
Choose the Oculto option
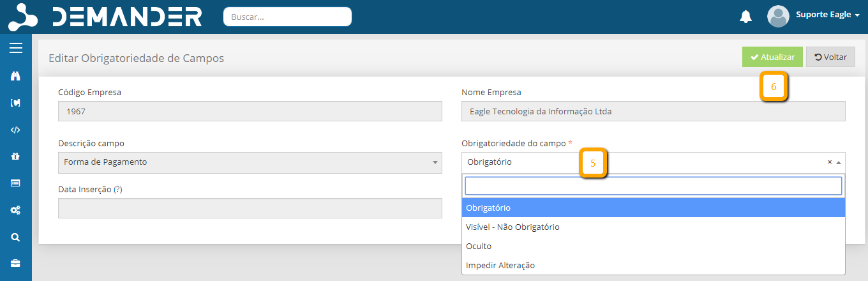coord(654,246)
